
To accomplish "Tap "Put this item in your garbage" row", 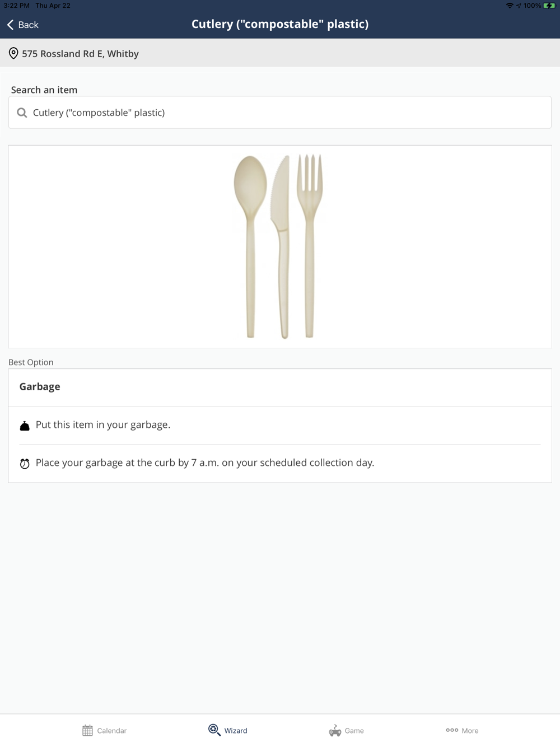I will click(103, 425).
